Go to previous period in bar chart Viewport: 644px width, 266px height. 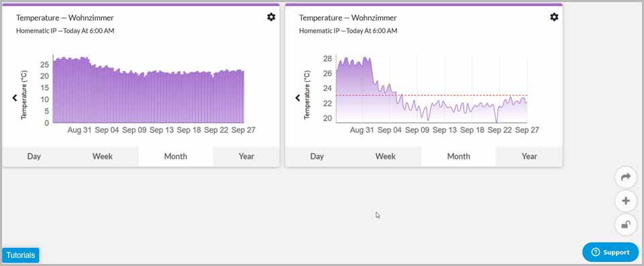pyautogui.click(x=15, y=98)
